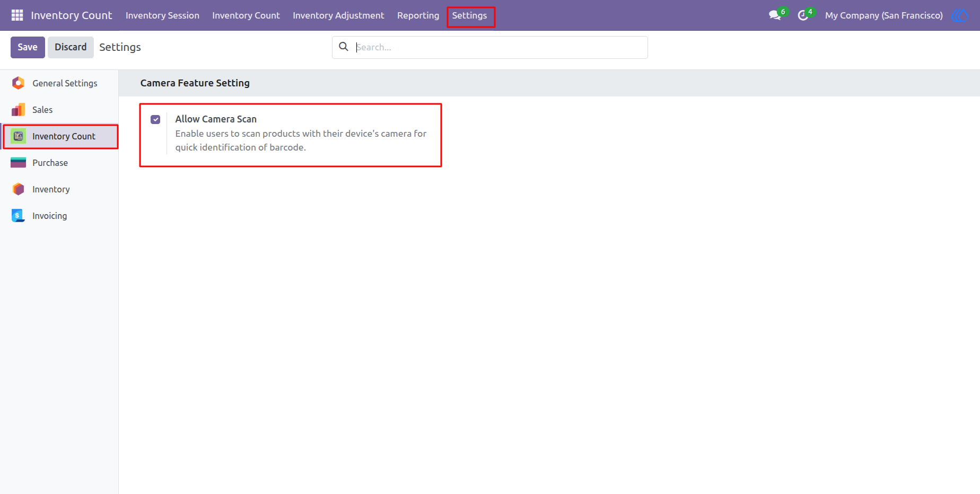Discard the settings changes
The image size is (980, 494).
pyautogui.click(x=71, y=47)
